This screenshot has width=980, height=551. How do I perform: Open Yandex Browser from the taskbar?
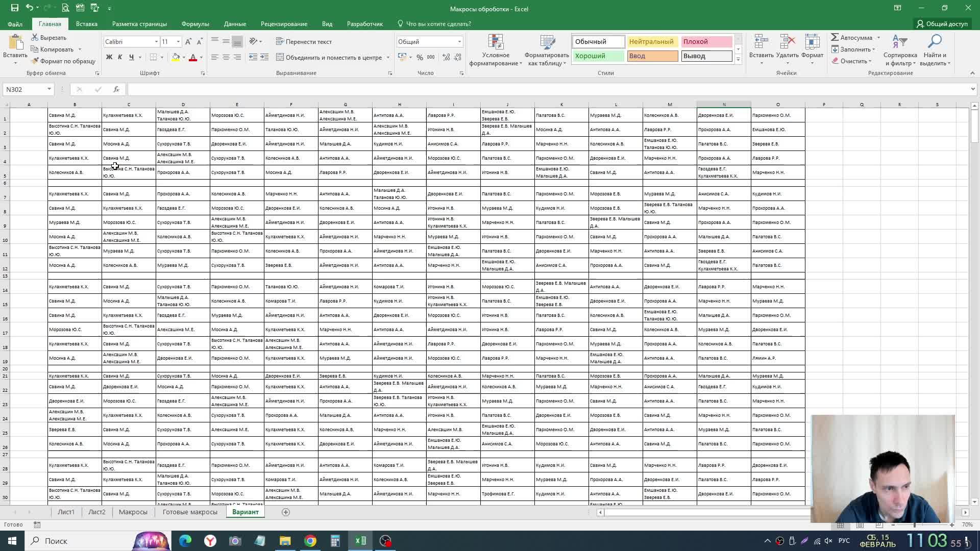[x=210, y=541]
